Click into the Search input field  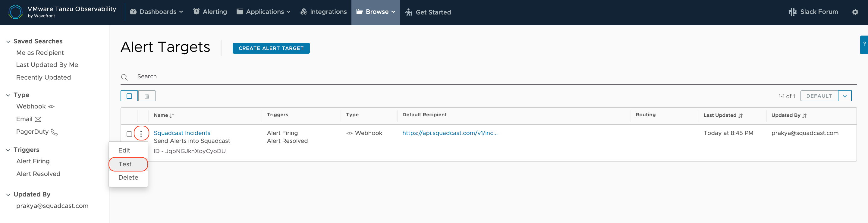point(489,77)
